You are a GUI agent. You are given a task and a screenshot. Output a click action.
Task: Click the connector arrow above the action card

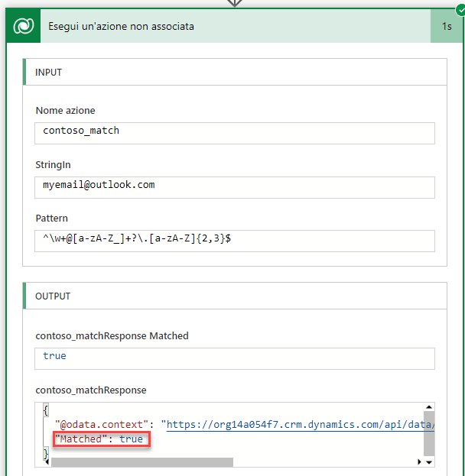(x=235, y=3)
